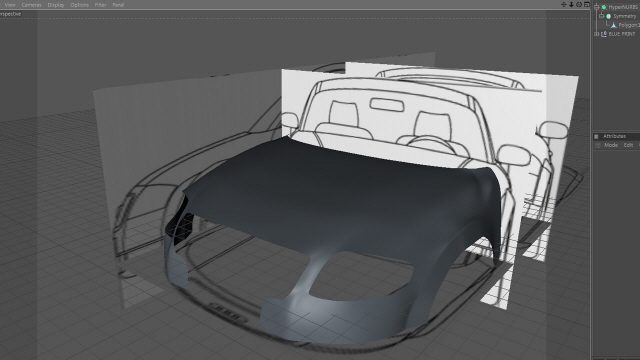The height and width of the screenshot is (360, 640).
Task: Open the viewport Display menu
Action: pyautogui.click(x=56, y=5)
